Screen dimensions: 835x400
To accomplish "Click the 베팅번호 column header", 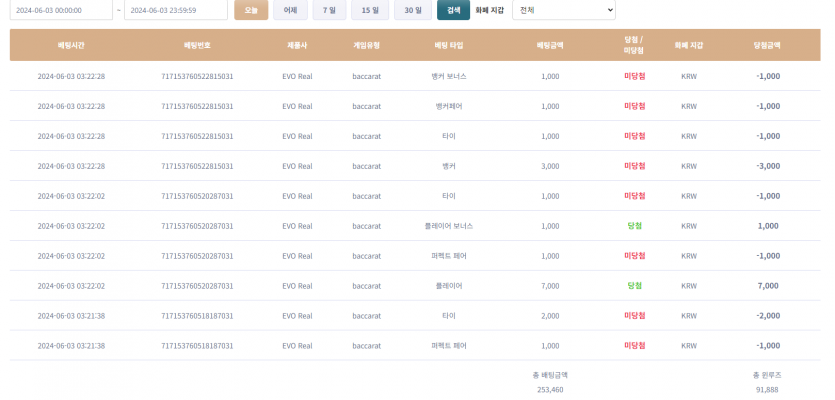I will point(197,45).
